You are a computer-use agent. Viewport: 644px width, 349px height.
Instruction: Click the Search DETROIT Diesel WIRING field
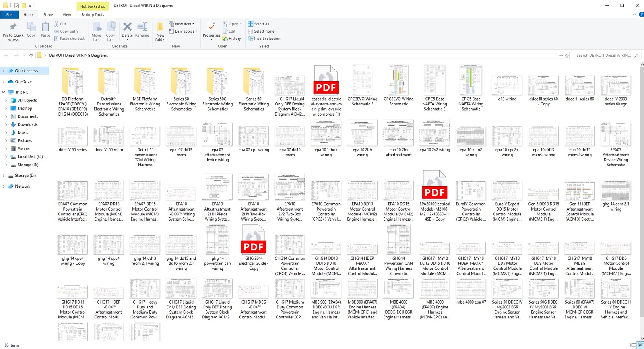pos(603,56)
